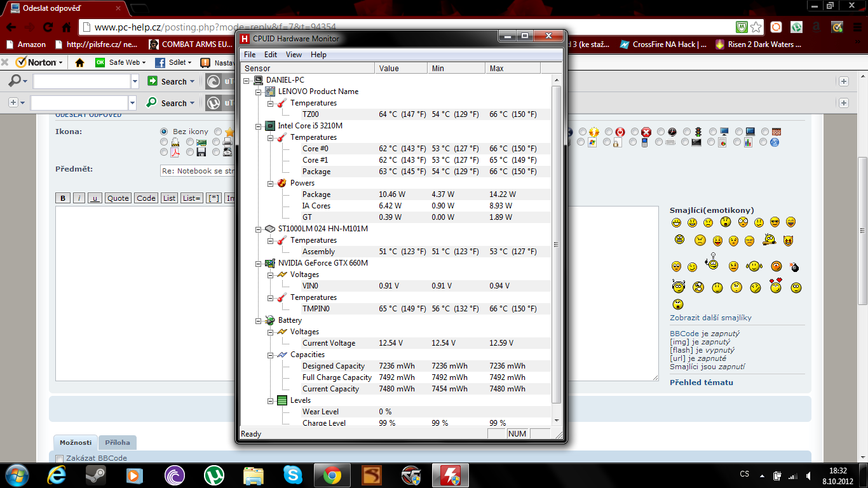Click the uTorrent extension icon in Chrome

[x=796, y=27]
